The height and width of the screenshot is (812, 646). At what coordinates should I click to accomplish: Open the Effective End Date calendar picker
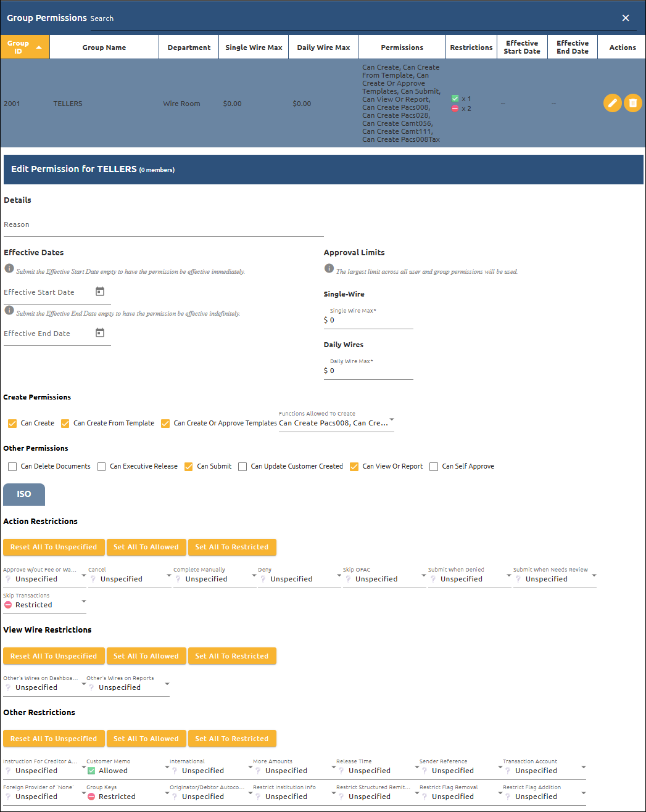tap(100, 333)
